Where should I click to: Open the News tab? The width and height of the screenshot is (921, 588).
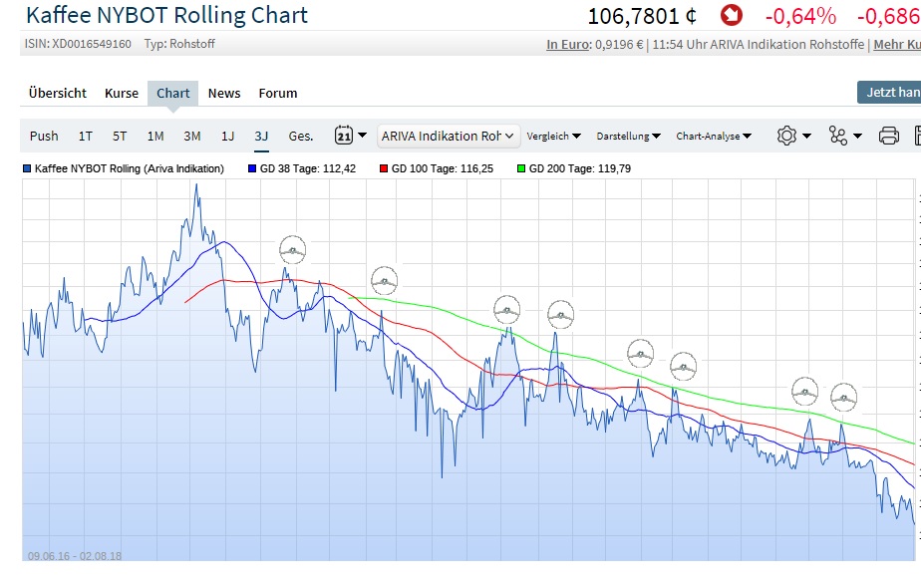(x=224, y=93)
